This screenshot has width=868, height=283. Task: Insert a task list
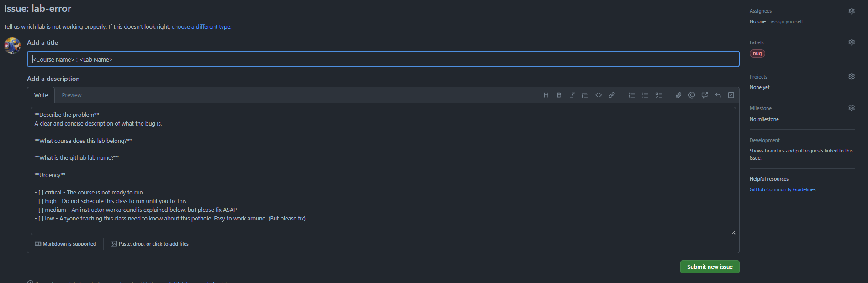(x=658, y=95)
